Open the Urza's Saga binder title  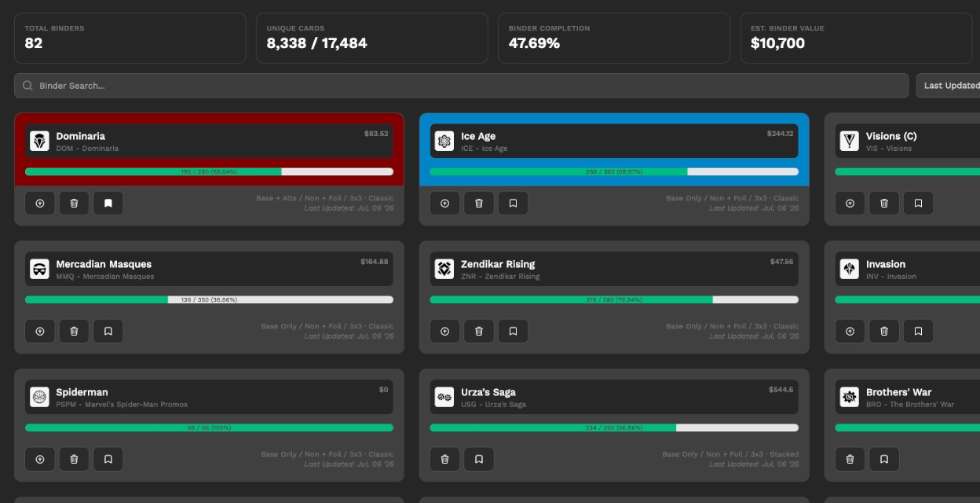coord(488,392)
